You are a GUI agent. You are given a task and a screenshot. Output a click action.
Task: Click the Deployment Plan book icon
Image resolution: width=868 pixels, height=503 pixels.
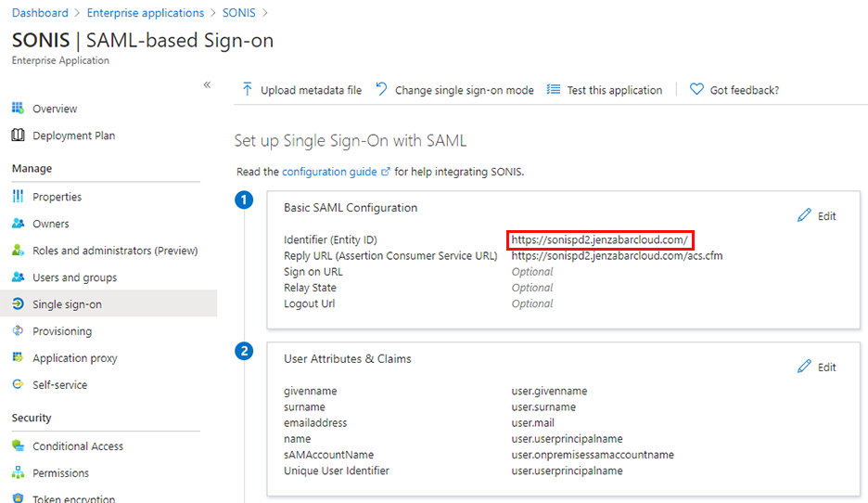(18, 135)
